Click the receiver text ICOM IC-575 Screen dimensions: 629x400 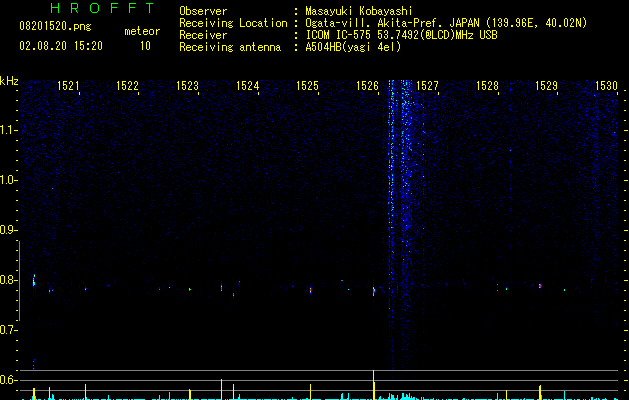click(x=338, y=35)
